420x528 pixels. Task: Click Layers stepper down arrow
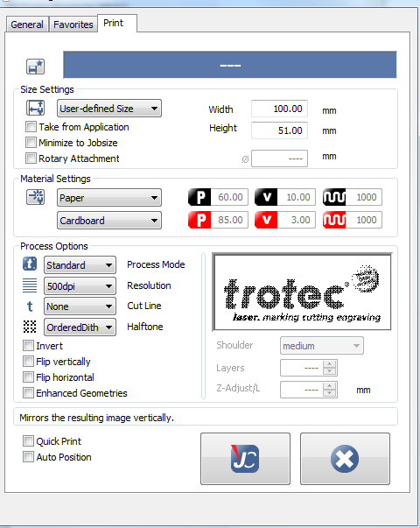tap(330, 371)
